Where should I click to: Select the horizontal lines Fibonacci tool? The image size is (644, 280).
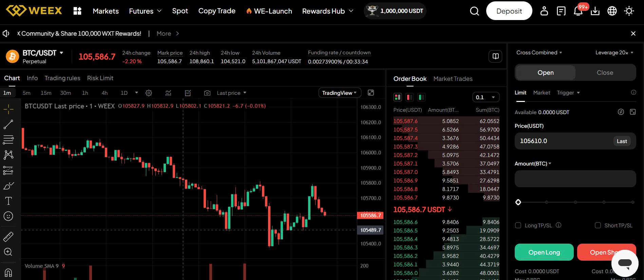[8, 139]
